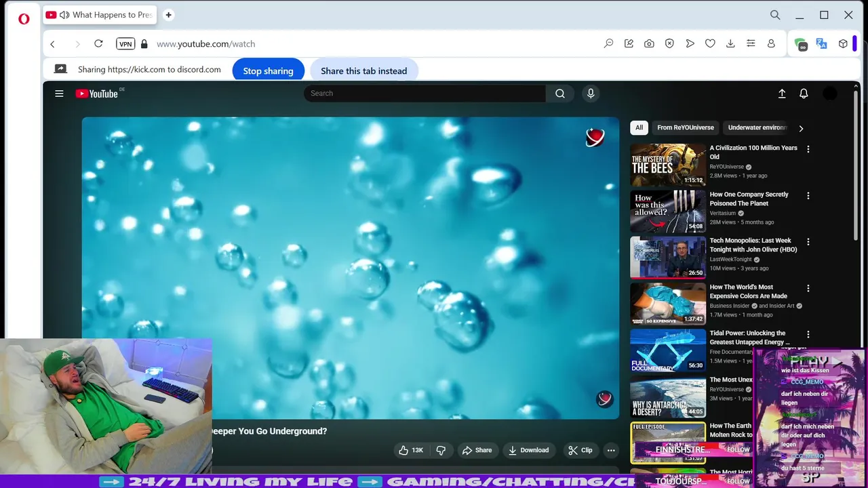868x488 pixels.
Task: Open options for Tidal Power video
Action: pos(808,335)
